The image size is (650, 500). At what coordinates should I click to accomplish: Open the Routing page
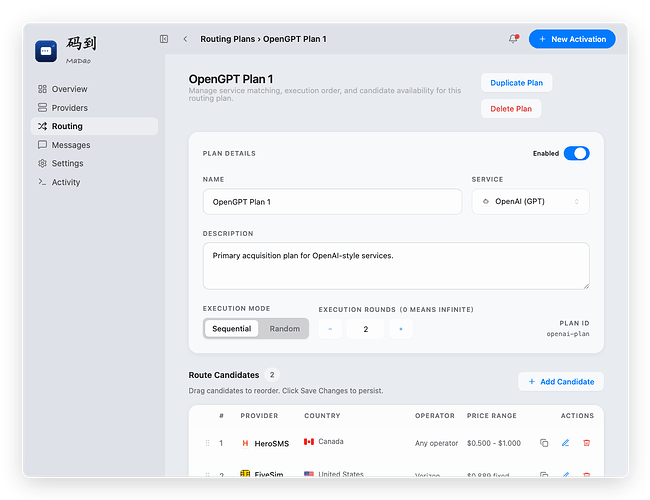click(94, 126)
